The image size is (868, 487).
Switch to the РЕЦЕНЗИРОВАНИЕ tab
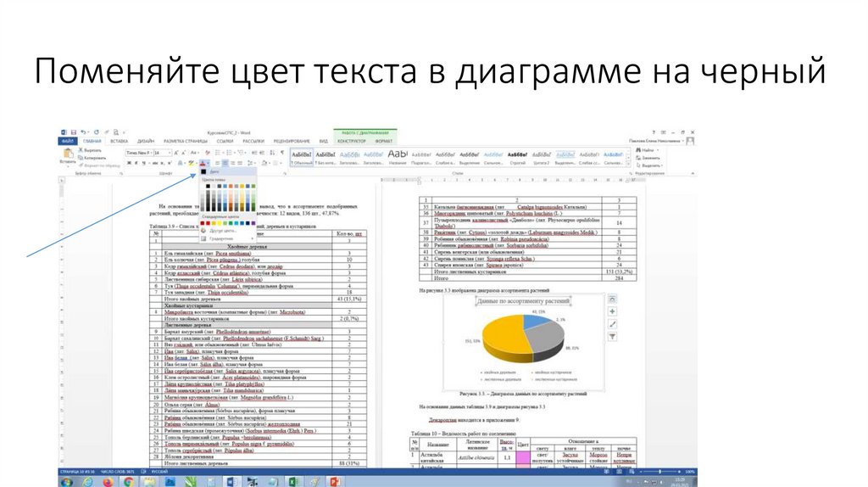pyautogui.click(x=292, y=142)
